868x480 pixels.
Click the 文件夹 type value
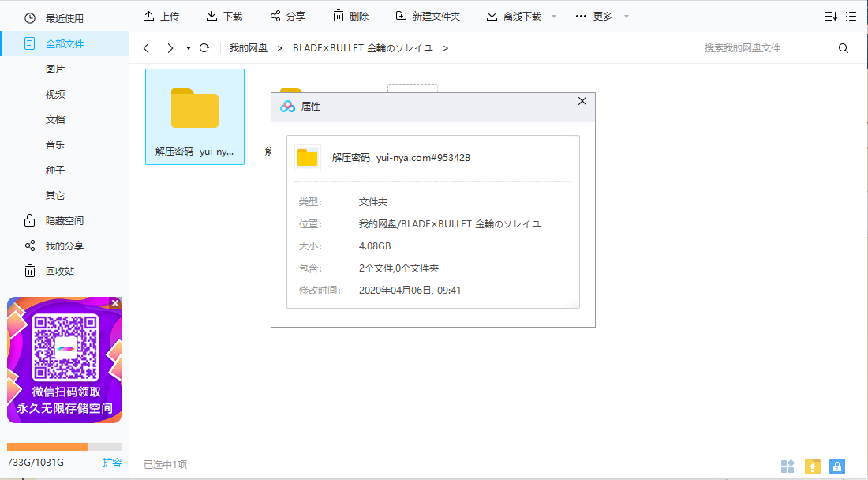pyautogui.click(x=373, y=202)
